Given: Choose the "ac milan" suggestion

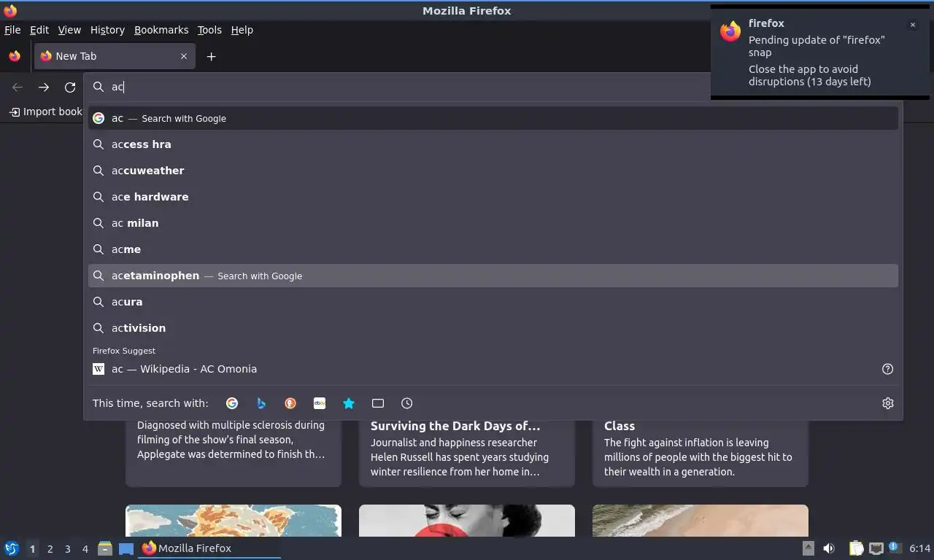Looking at the screenshot, I should 493,223.
